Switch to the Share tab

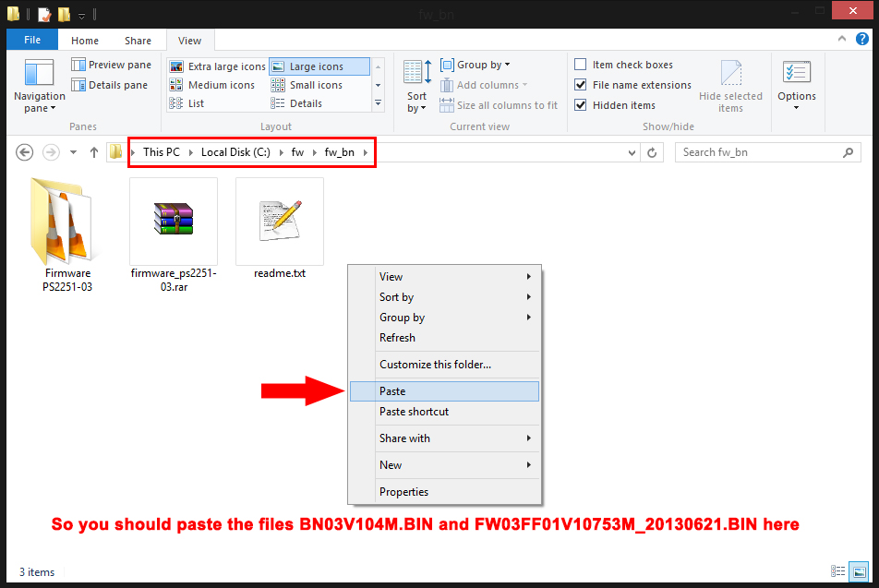138,41
